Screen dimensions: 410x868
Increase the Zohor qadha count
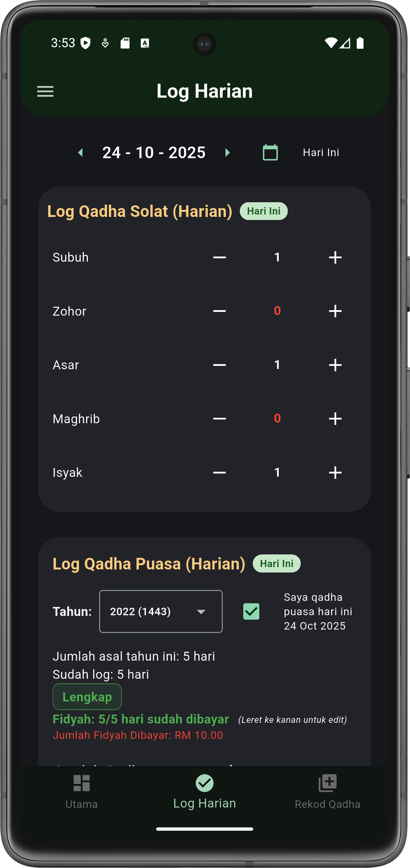coord(335,311)
